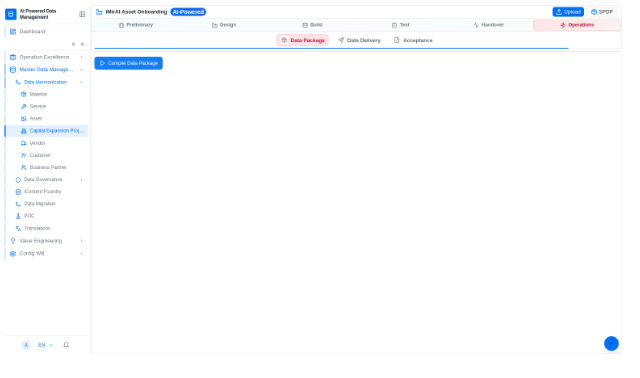This screenshot has height=378, width=640.
Task: Click the collapse-all double chevron icon
Action: 82,44
